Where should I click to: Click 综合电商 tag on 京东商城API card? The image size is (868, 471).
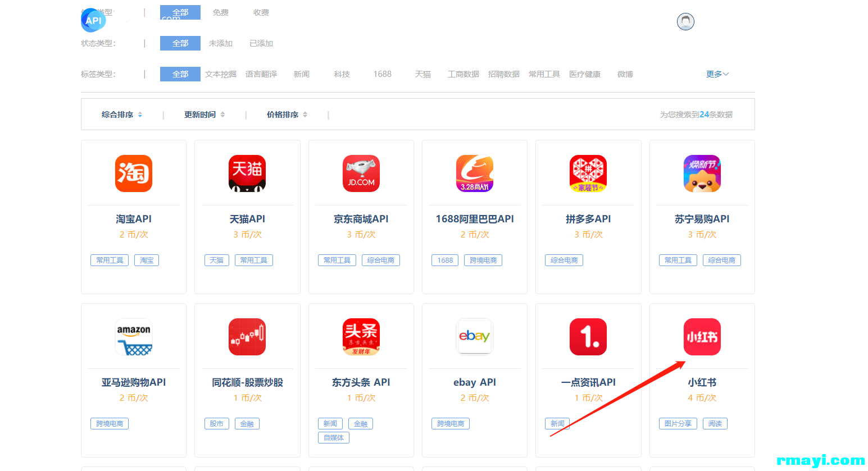381,260
